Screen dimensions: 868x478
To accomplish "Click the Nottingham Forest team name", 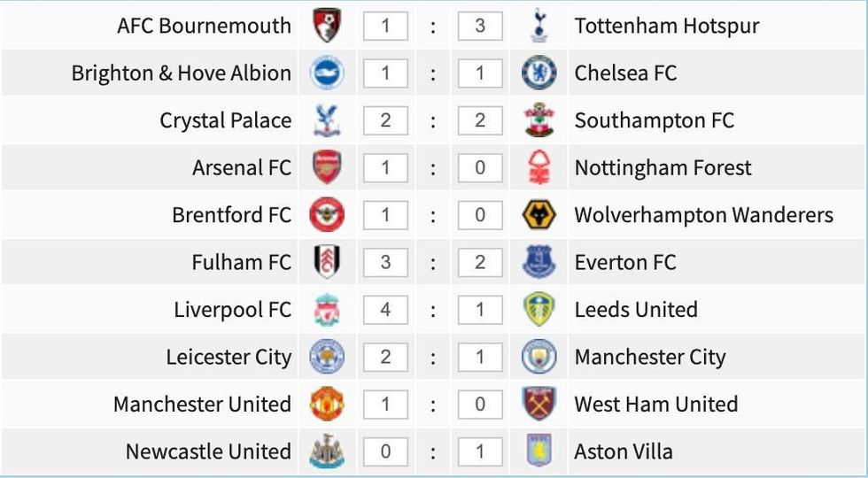I will 663,167.
